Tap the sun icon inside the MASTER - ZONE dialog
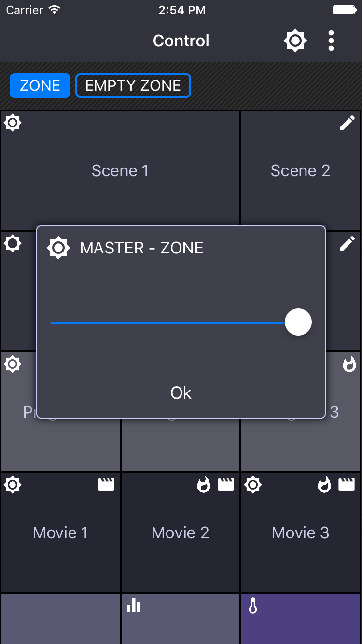Image resolution: width=362 pixels, height=644 pixels. 58,248
